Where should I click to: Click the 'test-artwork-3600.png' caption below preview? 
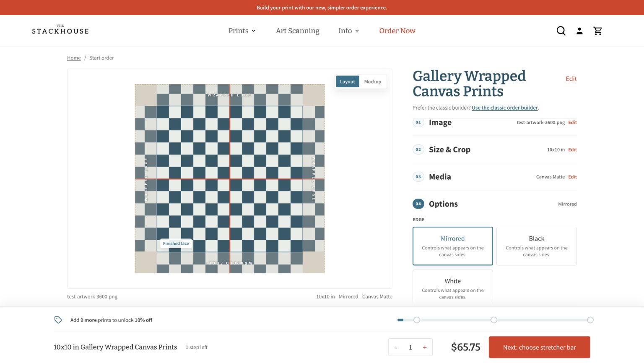(92, 296)
